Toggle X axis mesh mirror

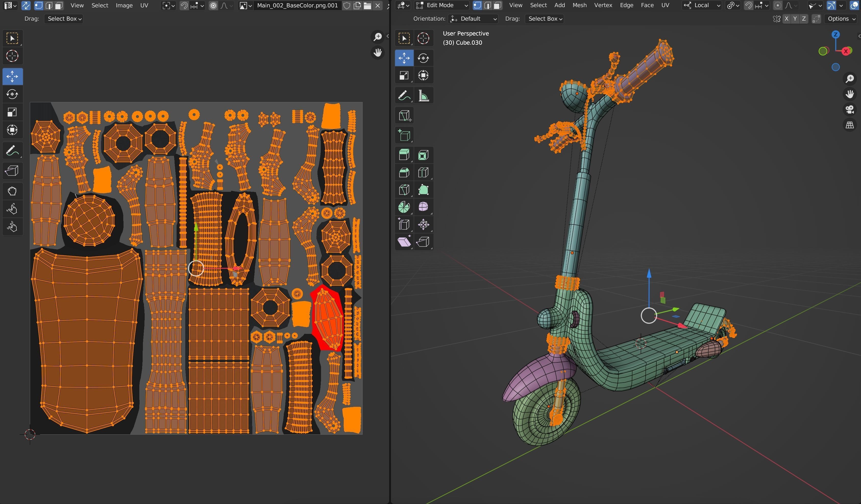point(786,19)
